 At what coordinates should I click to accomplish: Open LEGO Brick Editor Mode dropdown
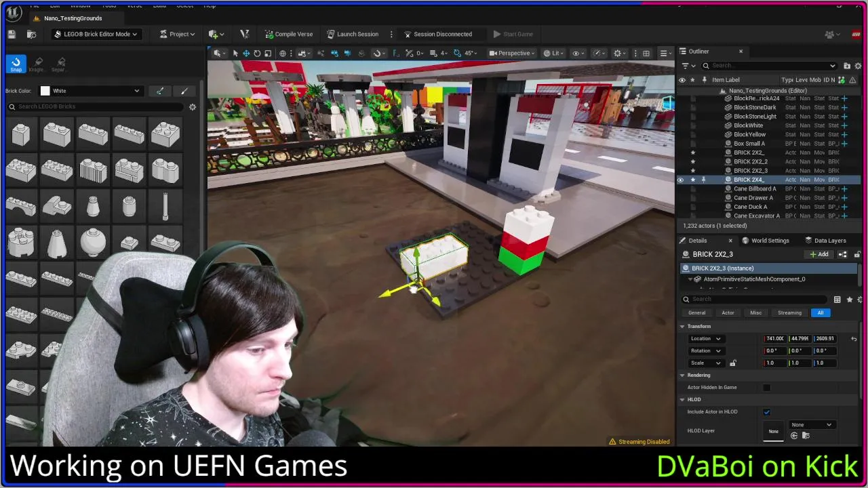pyautogui.click(x=96, y=34)
